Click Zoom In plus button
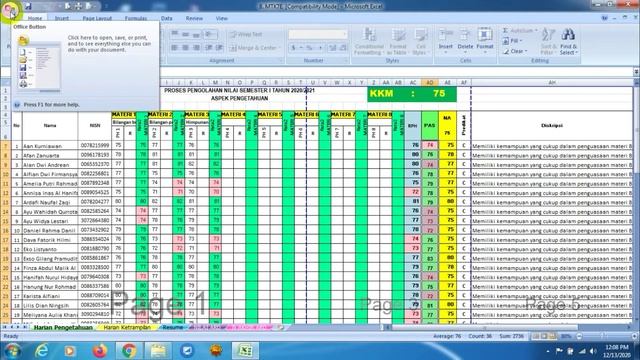Viewport: 640px width, 360px height. click(x=635, y=336)
